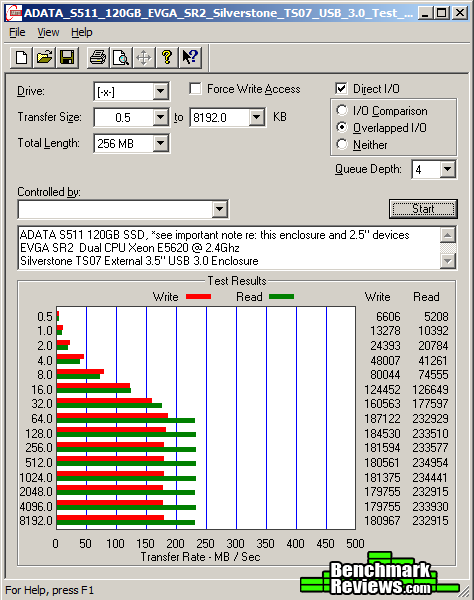The image size is (474, 600).
Task: Click the green Read legend swatch
Action: 282,297
